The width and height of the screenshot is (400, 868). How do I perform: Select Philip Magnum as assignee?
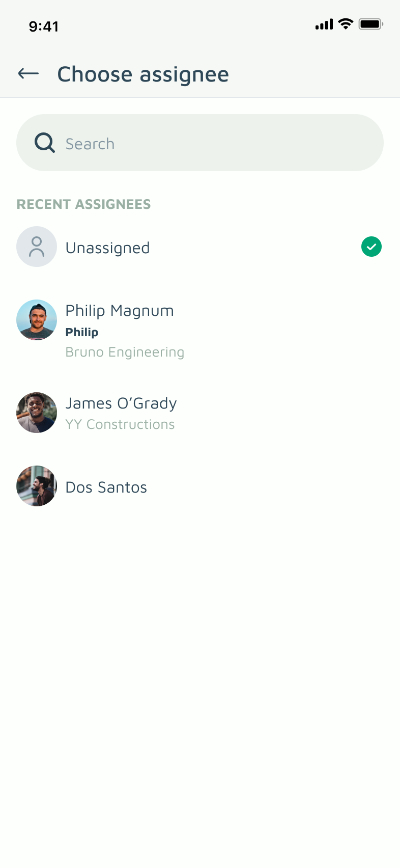click(x=200, y=330)
